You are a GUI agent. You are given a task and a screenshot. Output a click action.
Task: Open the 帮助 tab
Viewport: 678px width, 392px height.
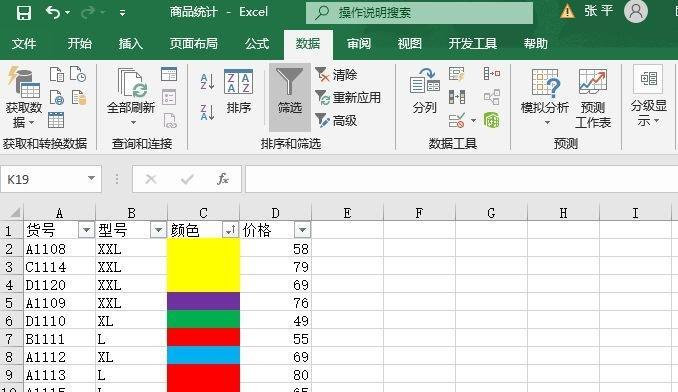(536, 44)
